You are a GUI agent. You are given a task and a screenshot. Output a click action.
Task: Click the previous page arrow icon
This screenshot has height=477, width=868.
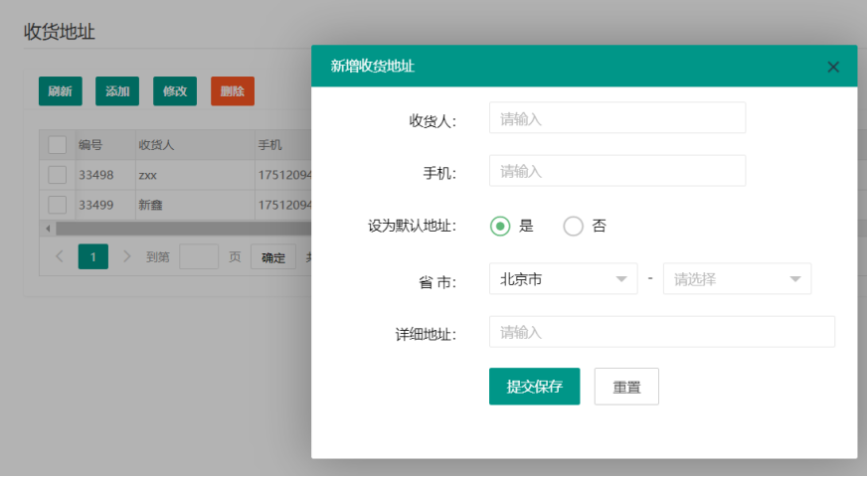pos(60,256)
